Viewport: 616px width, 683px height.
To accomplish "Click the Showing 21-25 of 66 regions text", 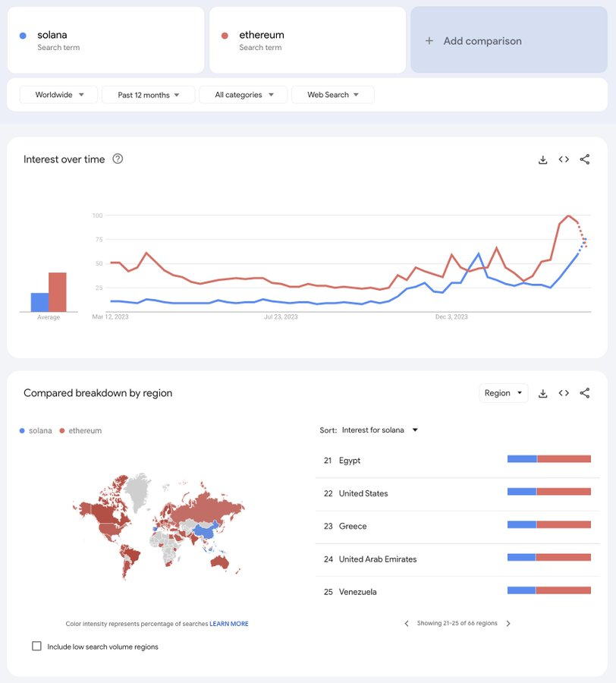I will point(457,623).
